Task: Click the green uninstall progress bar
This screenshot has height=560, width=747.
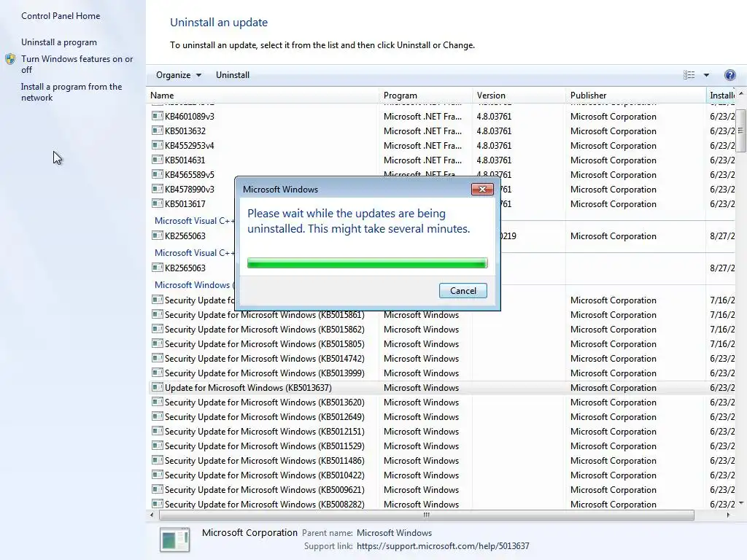Action: [368, 262]
